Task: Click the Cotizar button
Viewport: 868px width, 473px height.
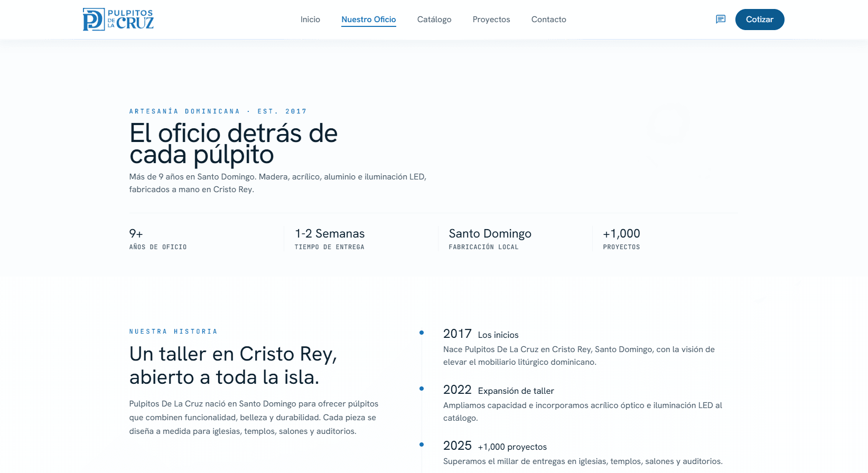Action: (x=760, y=20)
